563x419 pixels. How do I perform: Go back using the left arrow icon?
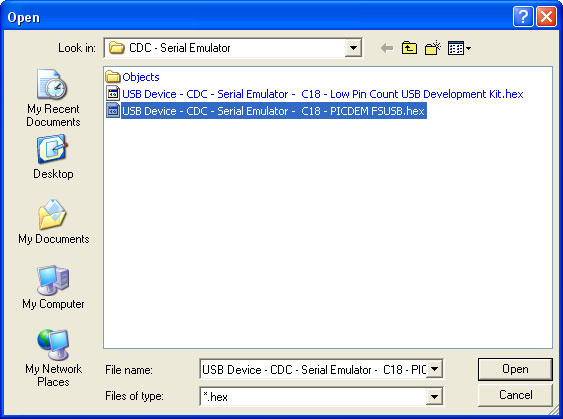[387, 48]
